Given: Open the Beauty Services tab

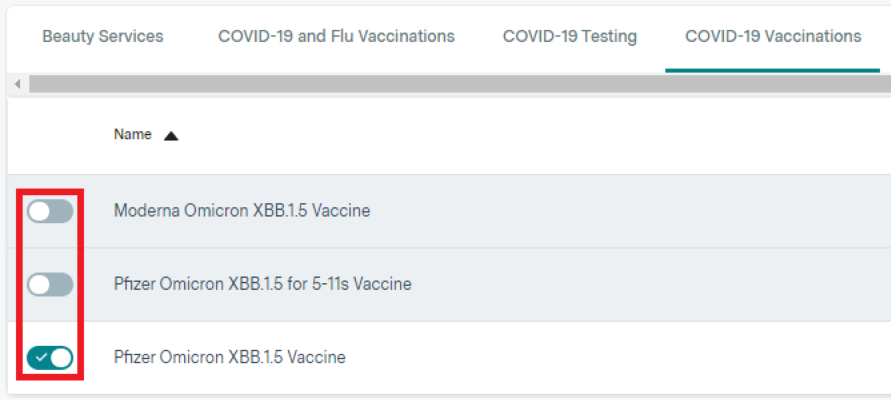Looking at the screenshot, I should (103, 37).
